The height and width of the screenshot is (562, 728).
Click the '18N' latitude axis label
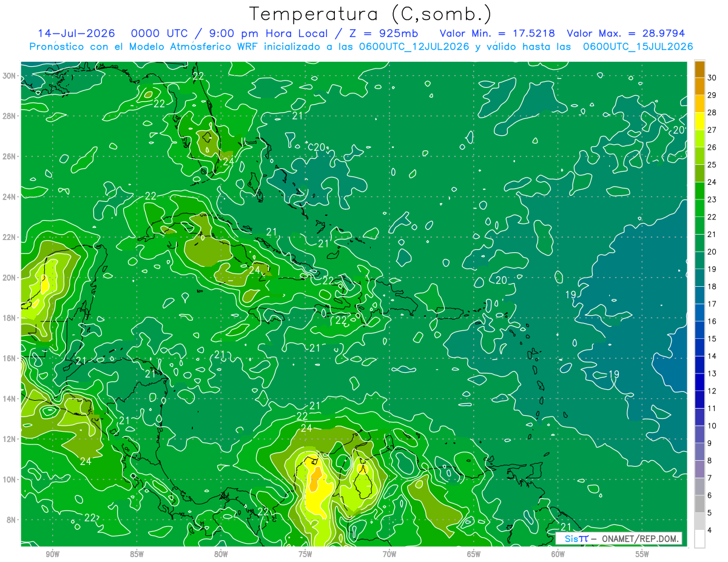pyautogui.click(x=9, y=318)
